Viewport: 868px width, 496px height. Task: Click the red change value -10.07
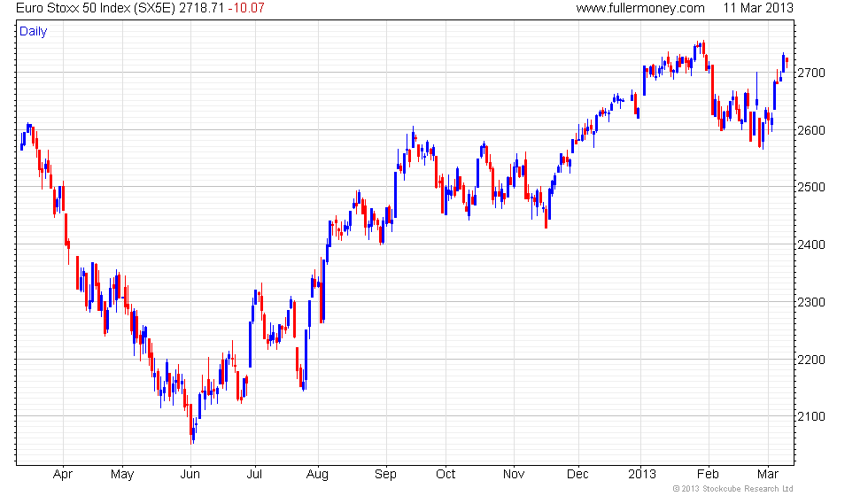[x=246, y=8]
